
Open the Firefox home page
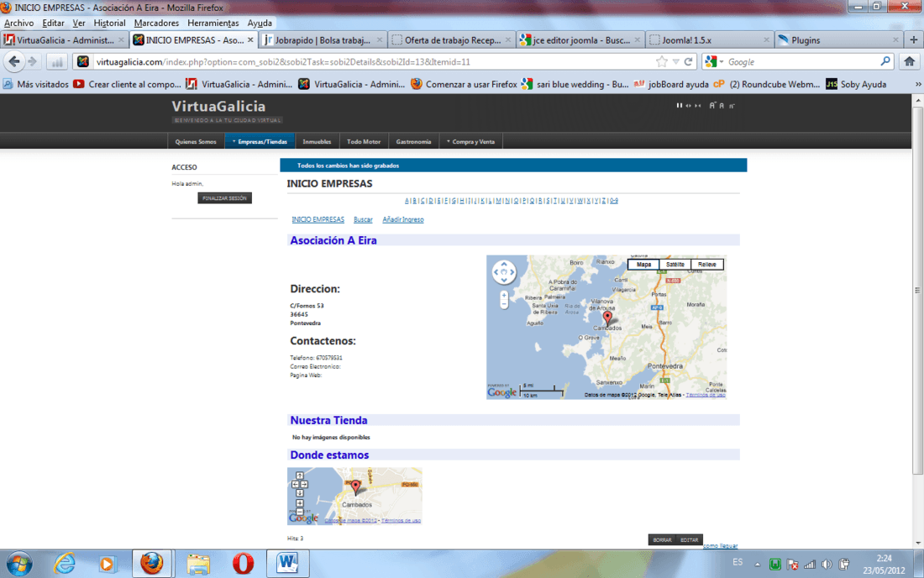909,61
